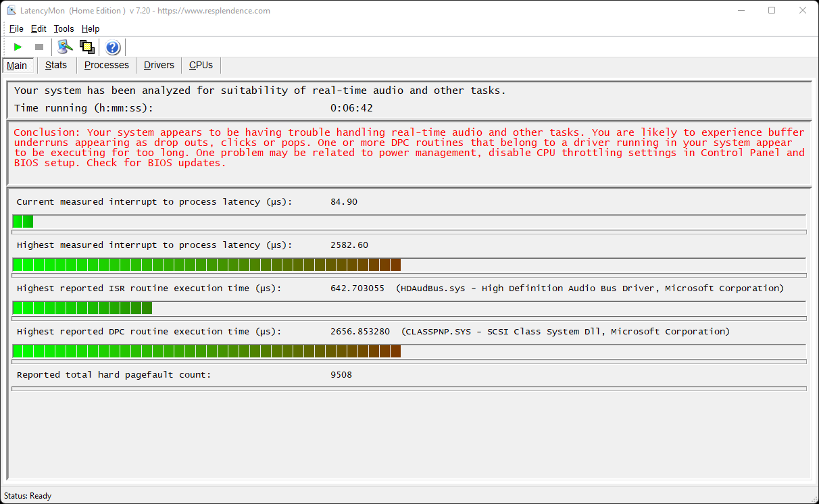
Task: Click the LatencyMon app icon in title bar
Action: 11,11
